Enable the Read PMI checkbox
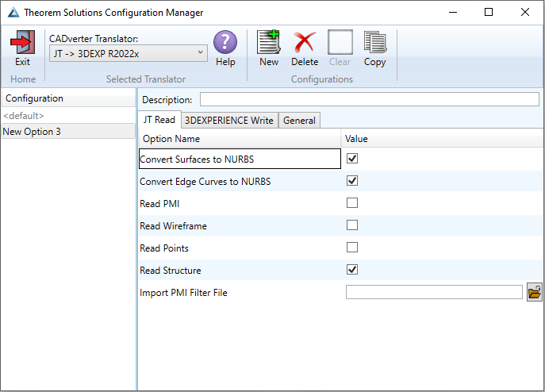The width and height of the screenshot is (545, 392). [352, 203]
